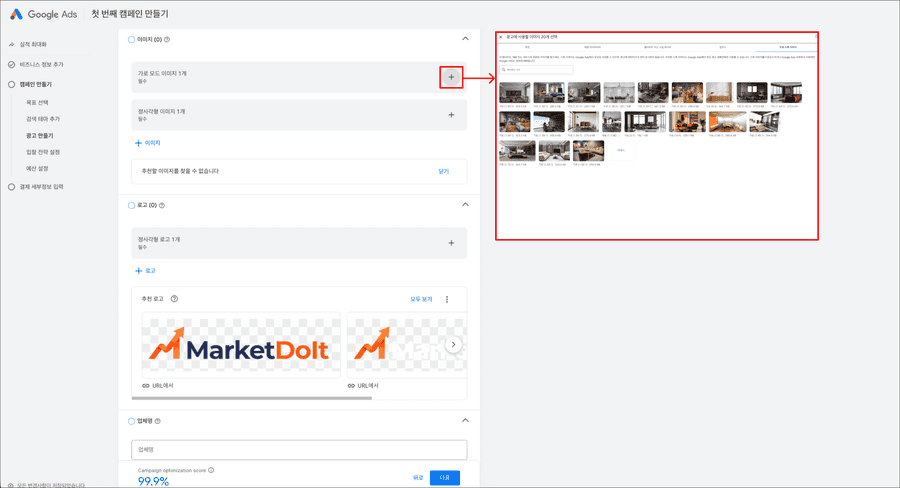Close the image selection dialog with X
Image resolution: width=900 pixels, height=488 pixels.
pyautogui.click(x=501, y=37)
